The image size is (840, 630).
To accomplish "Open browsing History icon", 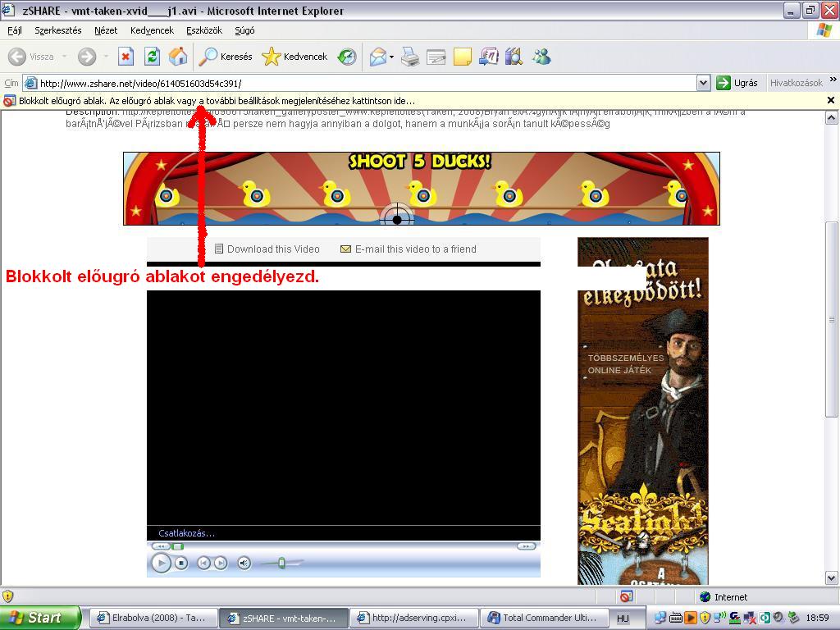I will (348, 57).
